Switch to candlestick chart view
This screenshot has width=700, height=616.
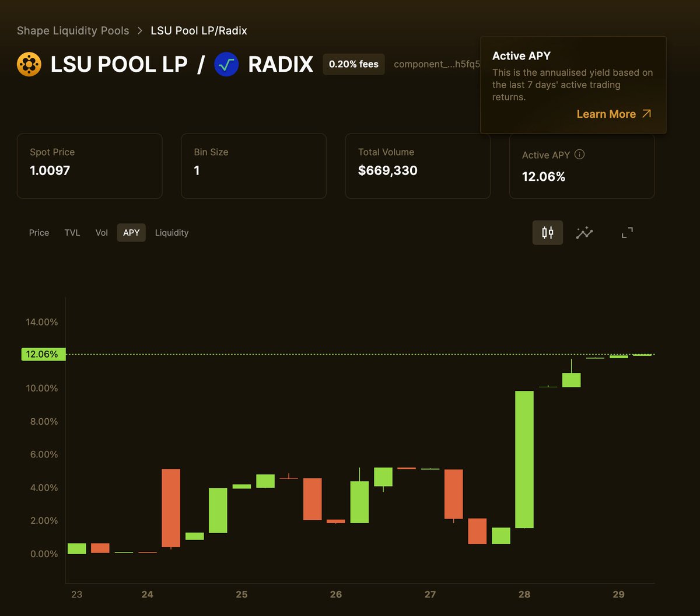click(548, 233)
